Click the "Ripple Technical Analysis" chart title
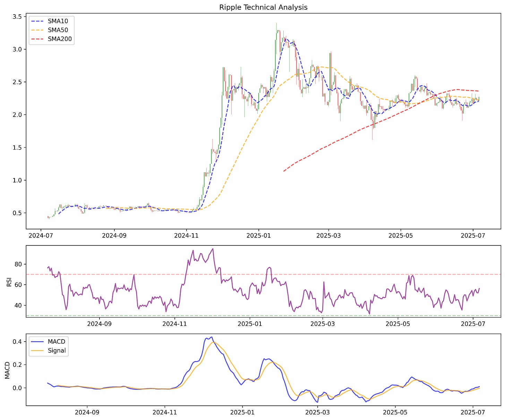Image resolution: width=505 pixels, height=420 pixels. [263, 7]
